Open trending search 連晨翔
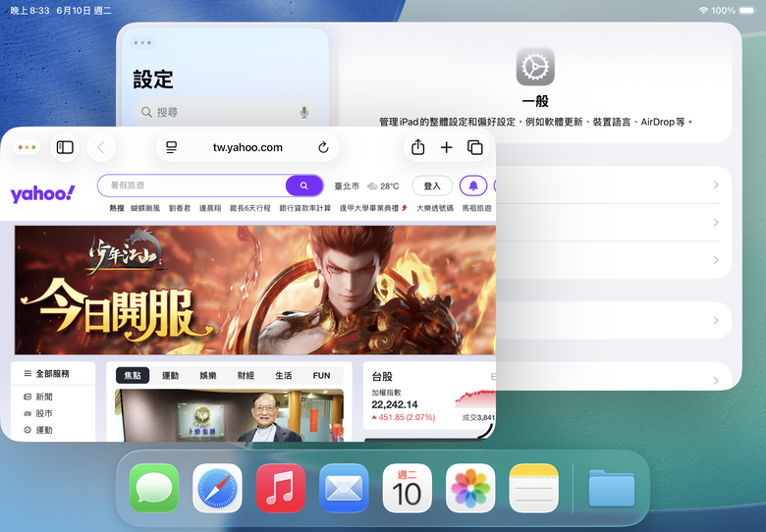This screenshot has height=532, width=766. tap(210, 208)
